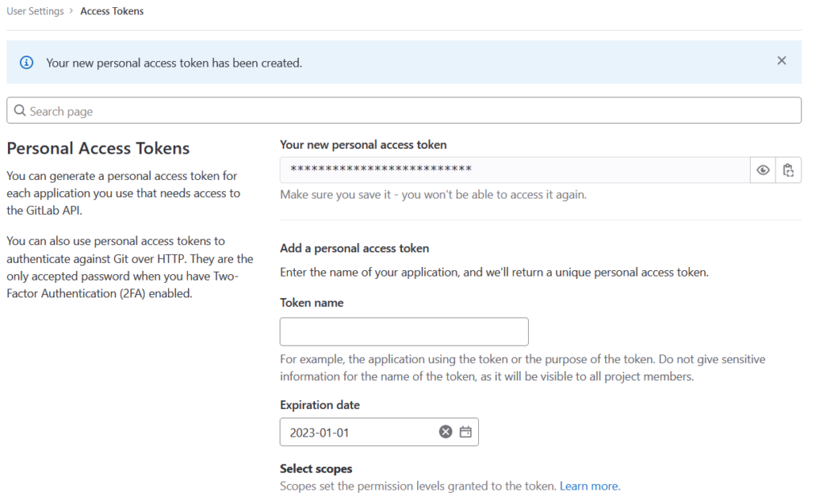
Task: Click into the Token name text box
Action: coord(403,332)
